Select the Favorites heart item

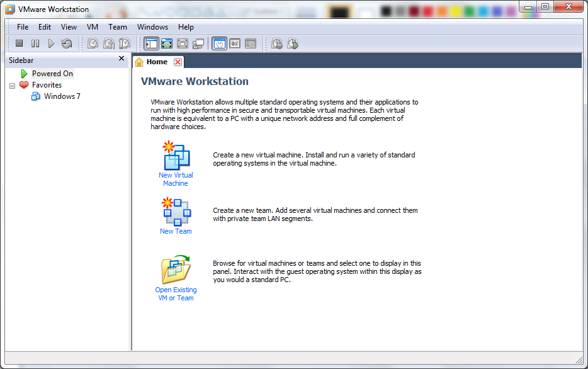[x=47, y=85]
